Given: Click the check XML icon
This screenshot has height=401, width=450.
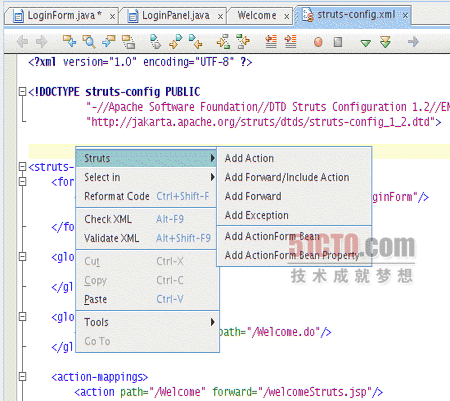Looking at the screenshot, I should [223, 42].
